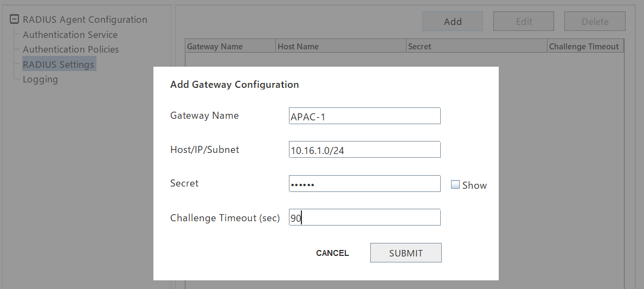Open Authentication Policies section

click(70, 49)
